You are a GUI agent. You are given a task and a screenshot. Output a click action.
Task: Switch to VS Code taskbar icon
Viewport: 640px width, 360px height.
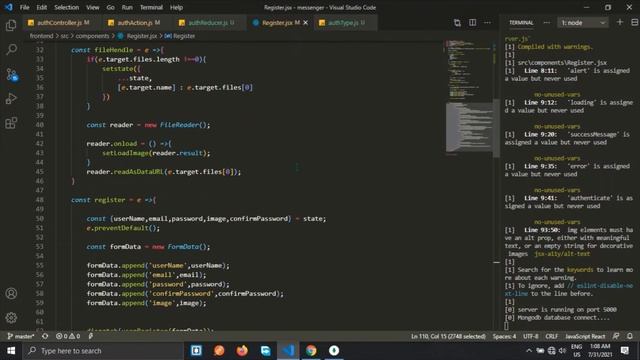288,351
